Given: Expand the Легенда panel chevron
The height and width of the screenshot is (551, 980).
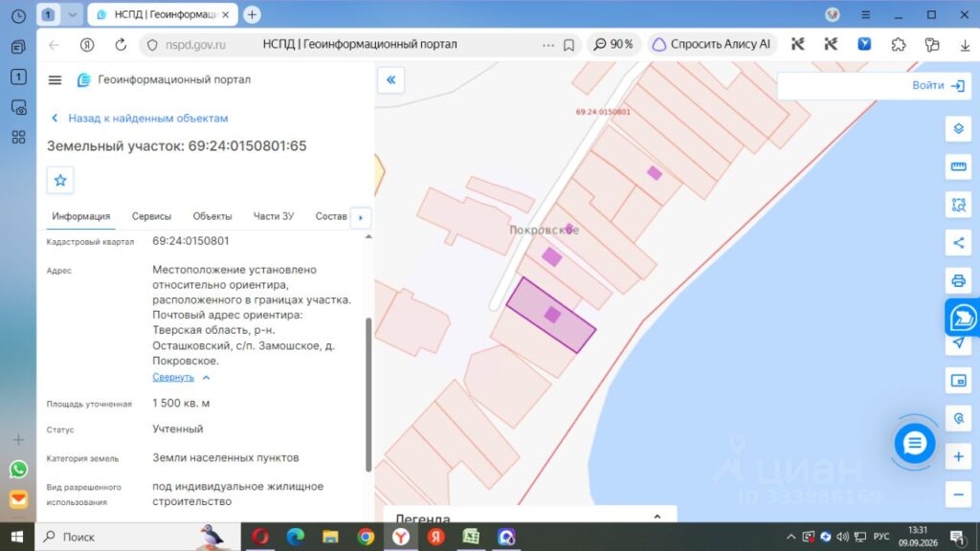Looking at the screenshot, I should (x=657, y=517).
